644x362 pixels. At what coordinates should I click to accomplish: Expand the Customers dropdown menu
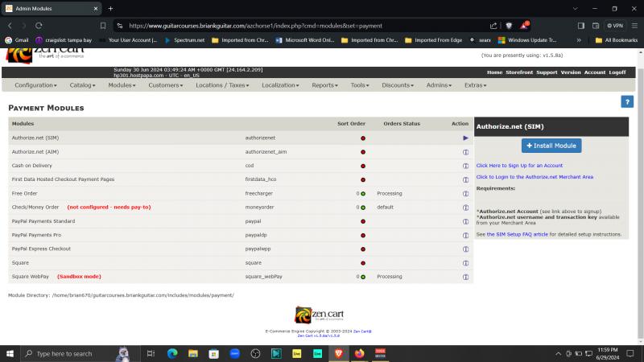pyautogui.click(x=166, y=85)
